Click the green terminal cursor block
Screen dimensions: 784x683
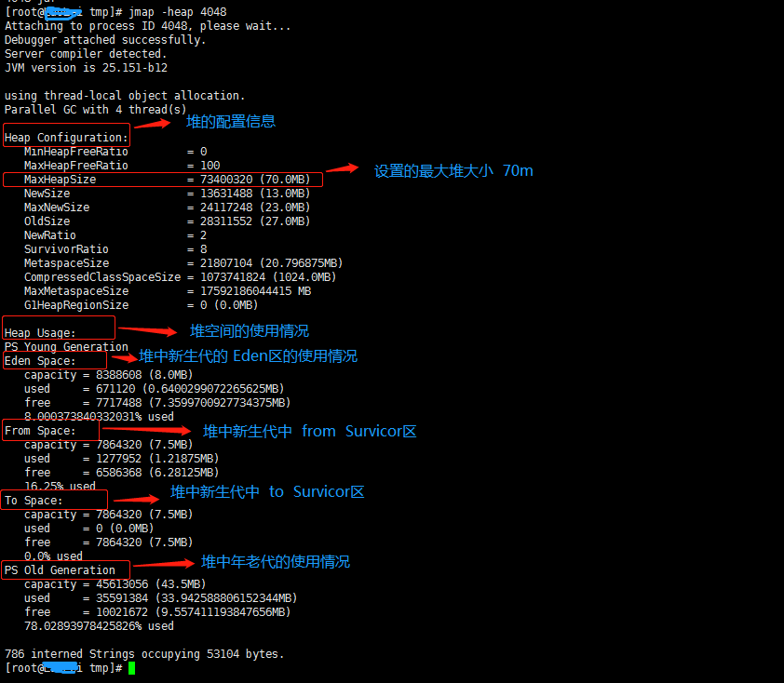129,668
